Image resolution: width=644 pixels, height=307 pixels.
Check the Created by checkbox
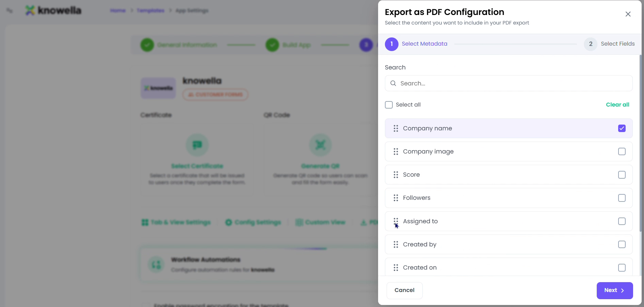[x=622, y=244]
